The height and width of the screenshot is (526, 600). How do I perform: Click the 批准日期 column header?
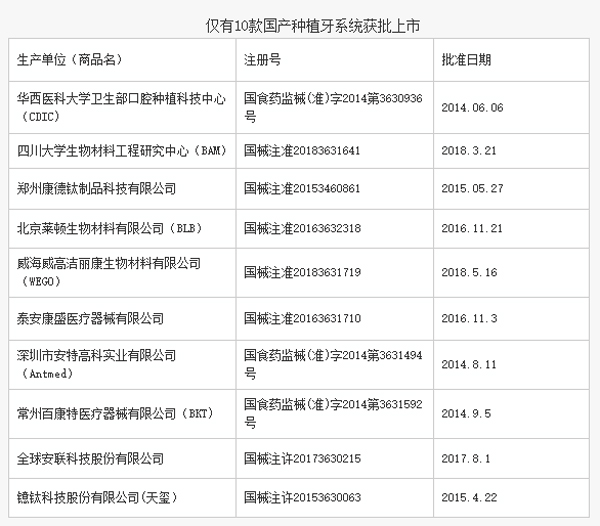466,60
